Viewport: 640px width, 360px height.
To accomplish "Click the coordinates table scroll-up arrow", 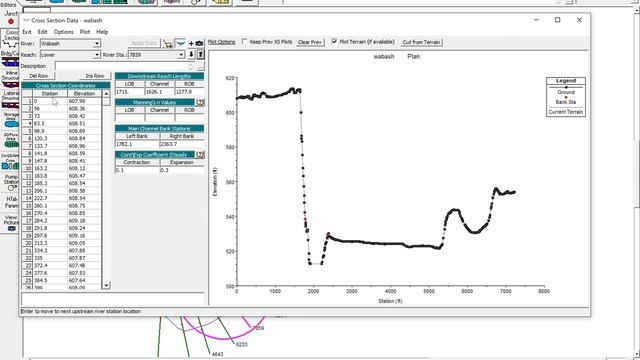I will 106,93.
